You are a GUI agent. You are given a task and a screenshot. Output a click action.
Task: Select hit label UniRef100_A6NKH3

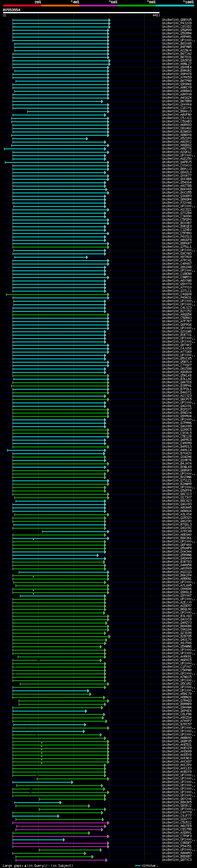pyautogui.click(x=177, y=738)
